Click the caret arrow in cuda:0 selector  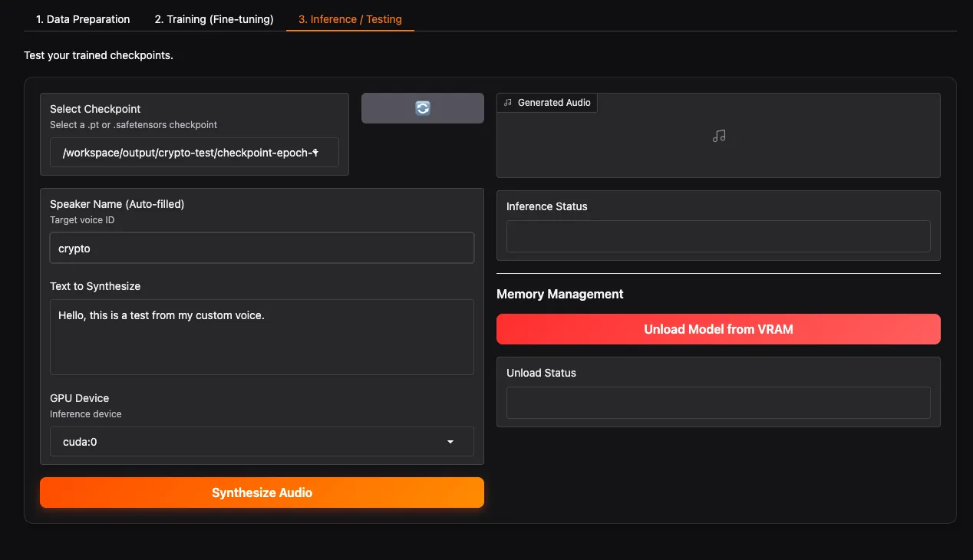tap(450, 442)
